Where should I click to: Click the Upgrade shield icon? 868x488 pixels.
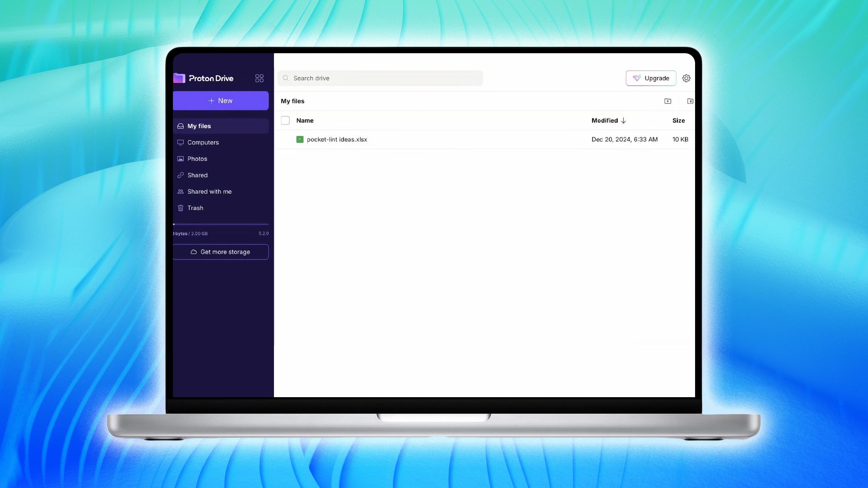coord(636,78)
